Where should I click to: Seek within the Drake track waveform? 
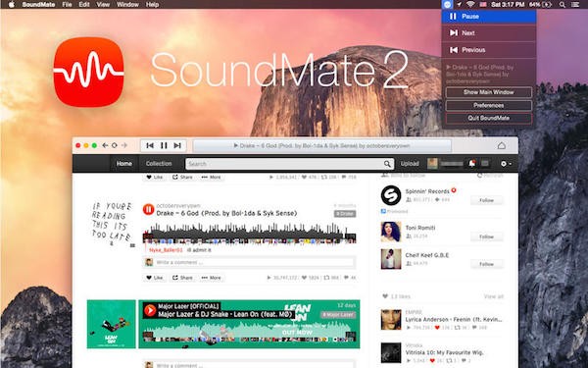coord(249,234)
